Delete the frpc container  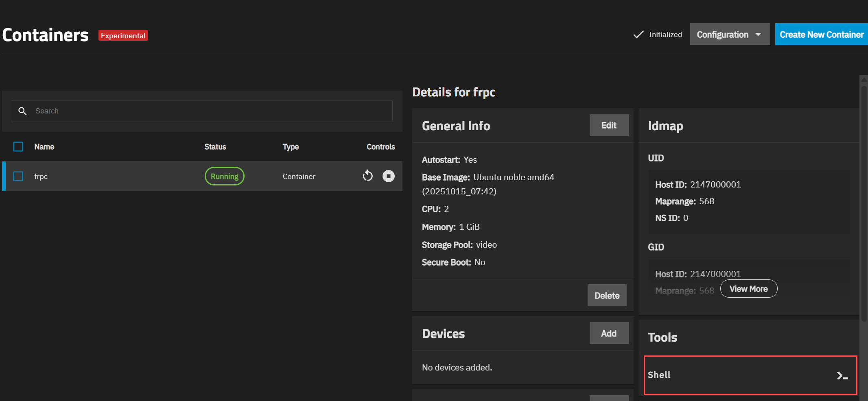click(x=606, y=296)
